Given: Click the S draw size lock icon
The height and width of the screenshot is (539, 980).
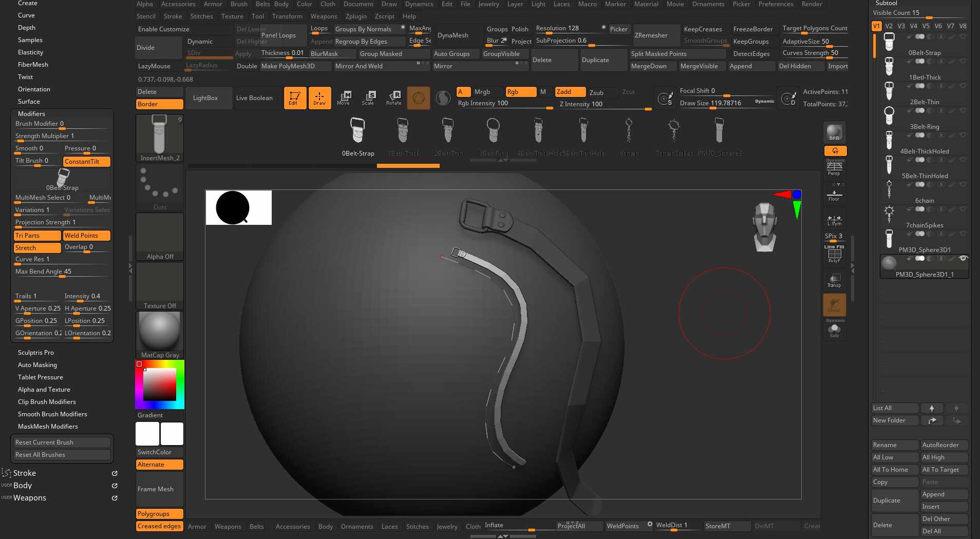Looking at the screenshot, I should (x=665, y=98).
